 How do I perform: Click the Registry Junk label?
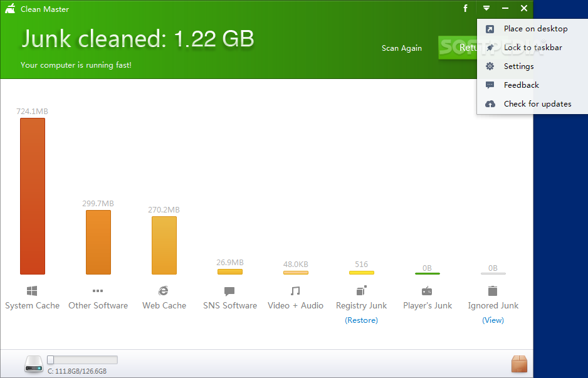coord(361,306)
